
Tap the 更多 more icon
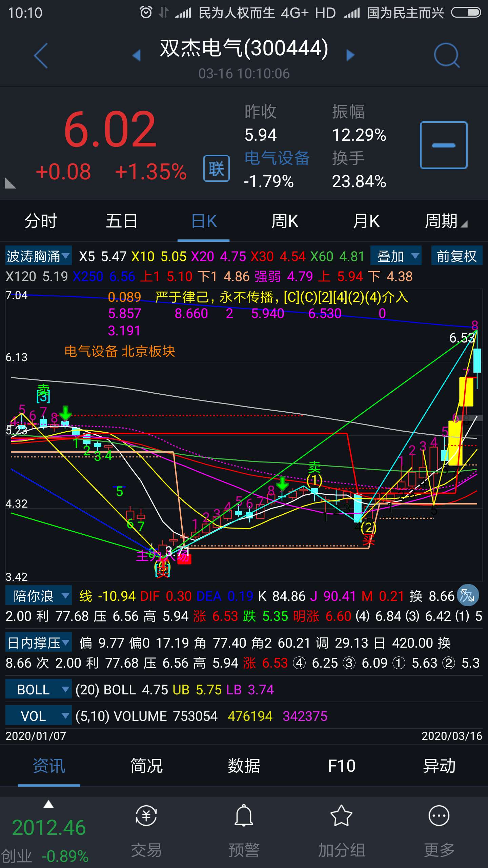click(439, 816)
